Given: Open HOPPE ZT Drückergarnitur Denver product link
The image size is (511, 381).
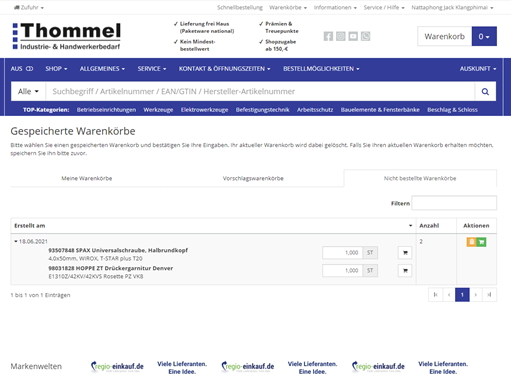Looking at the screenshot, I should [111, 268].
